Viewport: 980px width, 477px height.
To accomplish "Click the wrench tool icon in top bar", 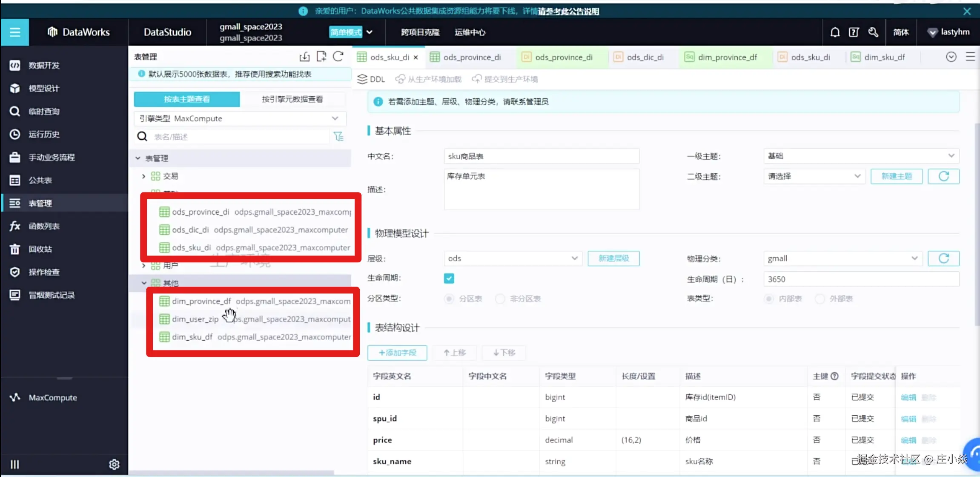I will click(873, 32).
